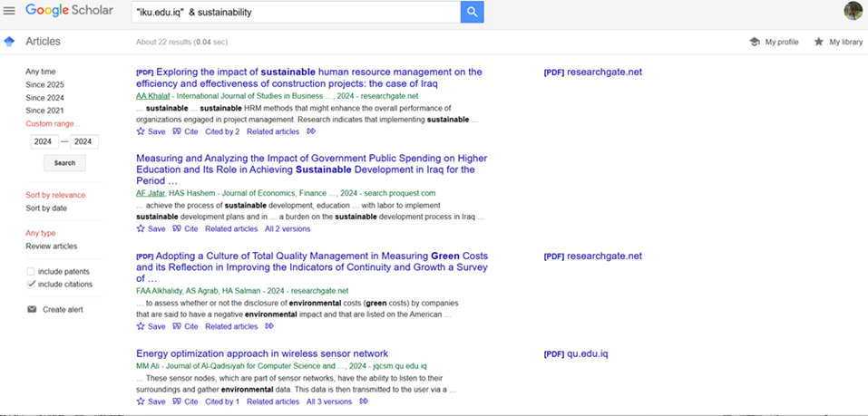Click the My profile graduation cap icon
868x416 pixels.
click(755, 42)
